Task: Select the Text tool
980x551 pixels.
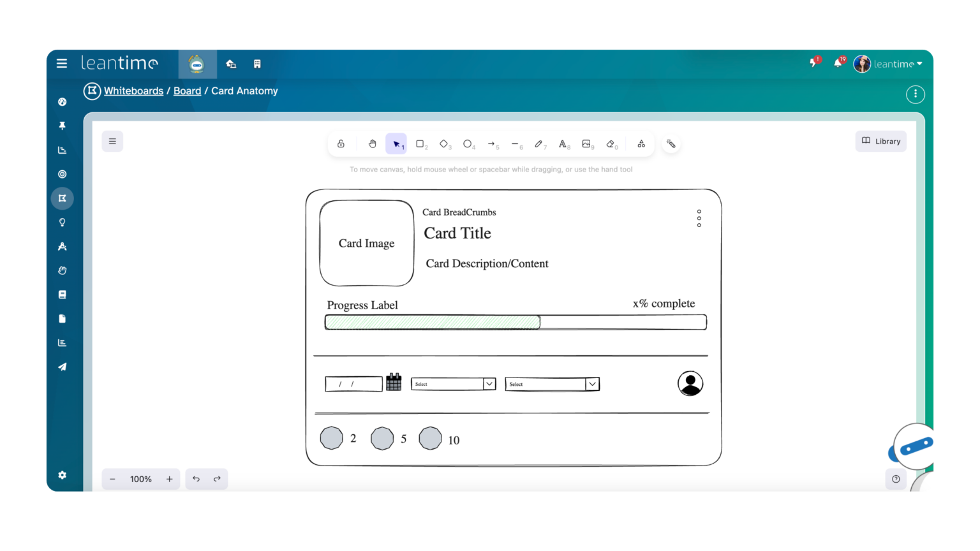Action: [562, 143]
